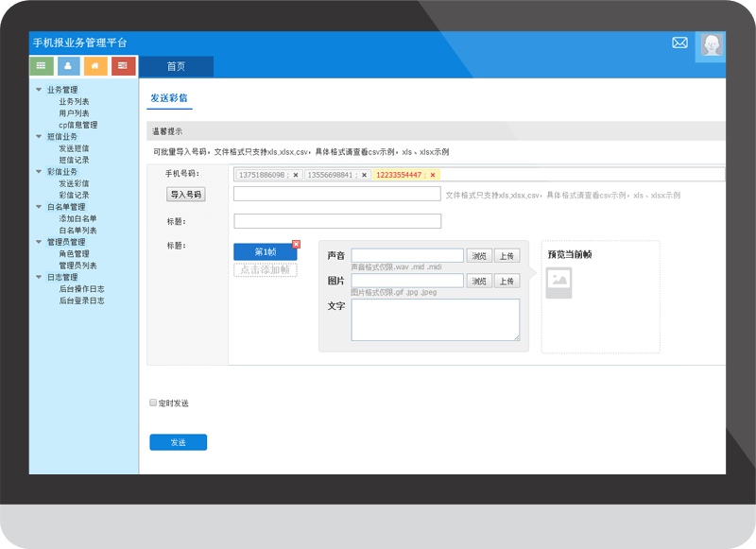Open 白名单列表 in the sidebar
Viewport: 756px width, 549px height.
pos(77,231)
